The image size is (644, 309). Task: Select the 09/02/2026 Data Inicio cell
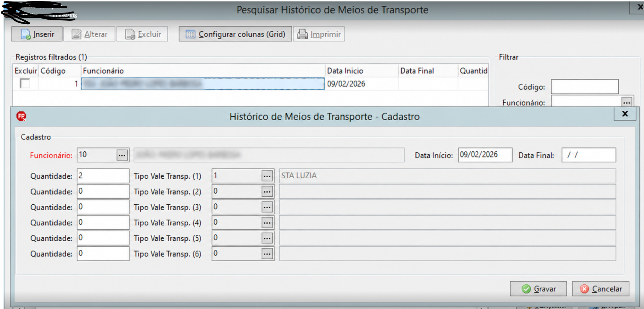(x=361, y=84)
